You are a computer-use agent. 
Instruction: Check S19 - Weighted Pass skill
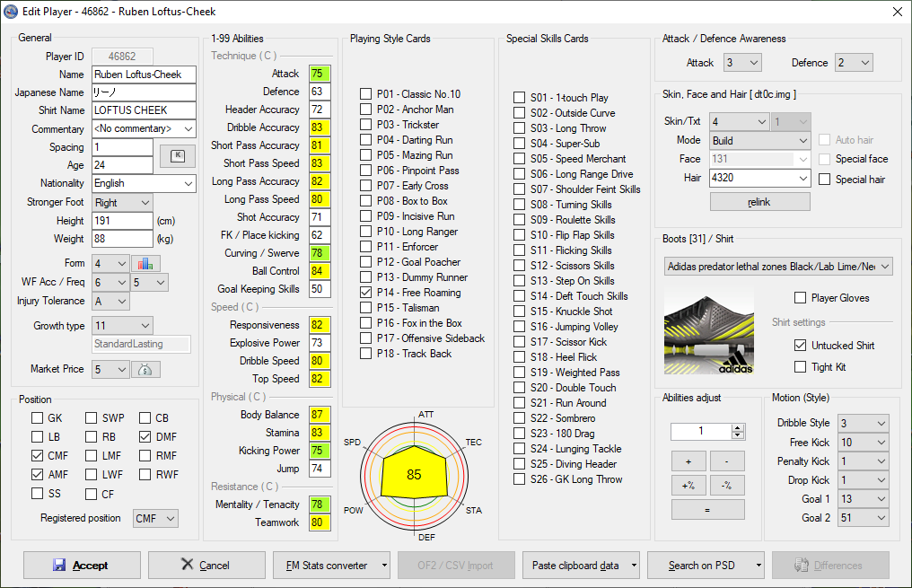click(520, 373)
